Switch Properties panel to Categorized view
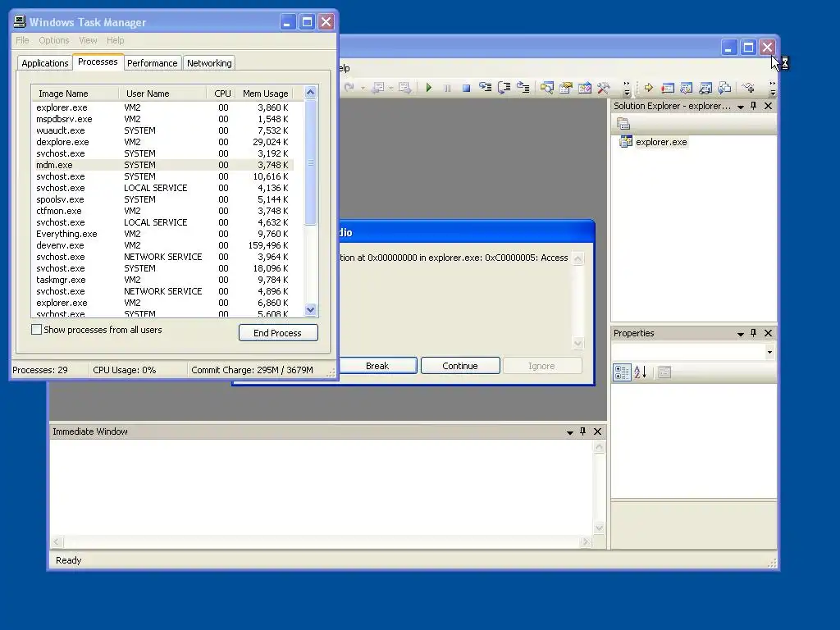 [x=622, y=372]
